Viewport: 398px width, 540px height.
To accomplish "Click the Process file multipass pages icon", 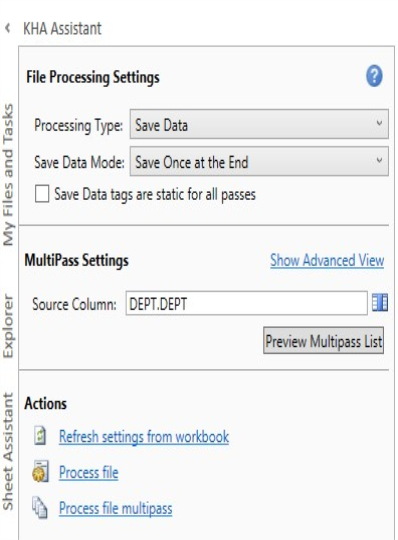I will 40,508.
